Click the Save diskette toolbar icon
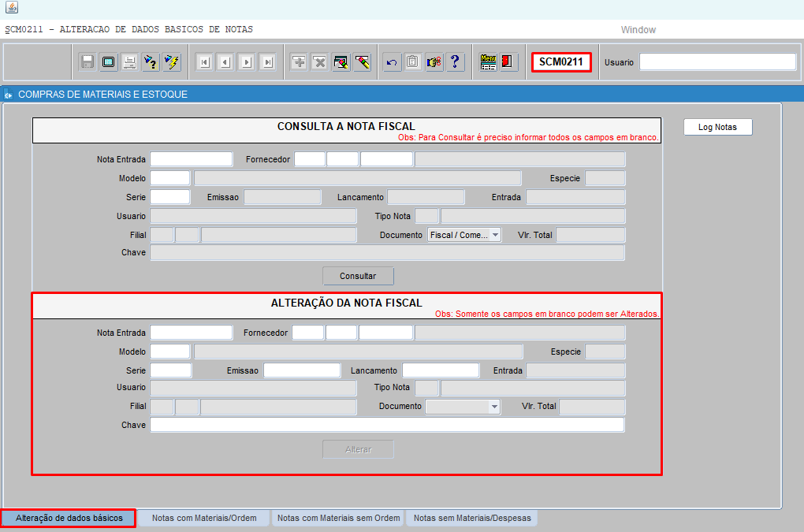Screen dimensions: 804x532 pos(87,62)
